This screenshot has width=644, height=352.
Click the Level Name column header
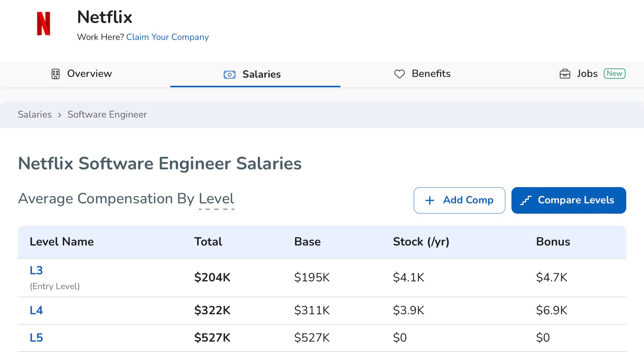62,242
